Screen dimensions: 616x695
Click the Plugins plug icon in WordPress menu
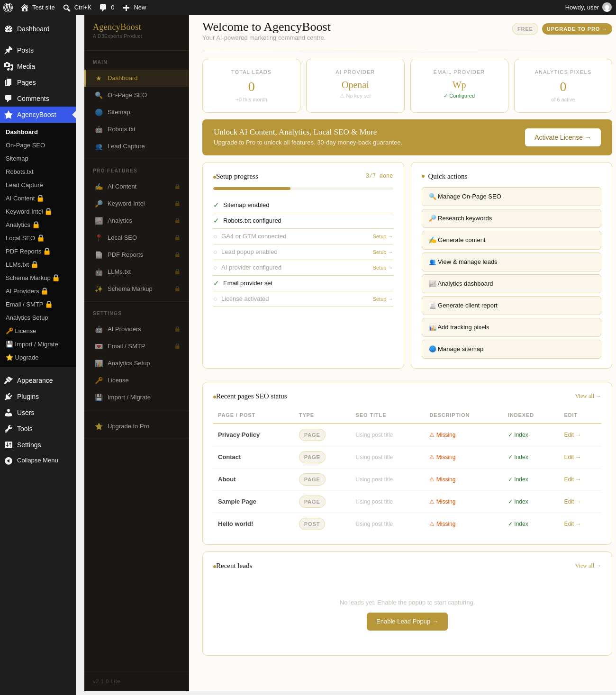[x=9, y=397]
